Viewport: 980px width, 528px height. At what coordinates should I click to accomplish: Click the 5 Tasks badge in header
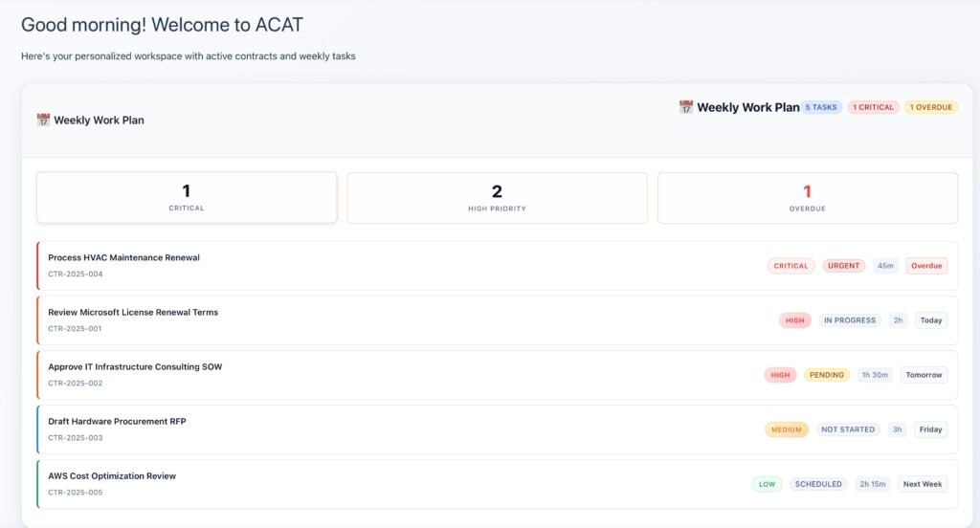(822, 107)
